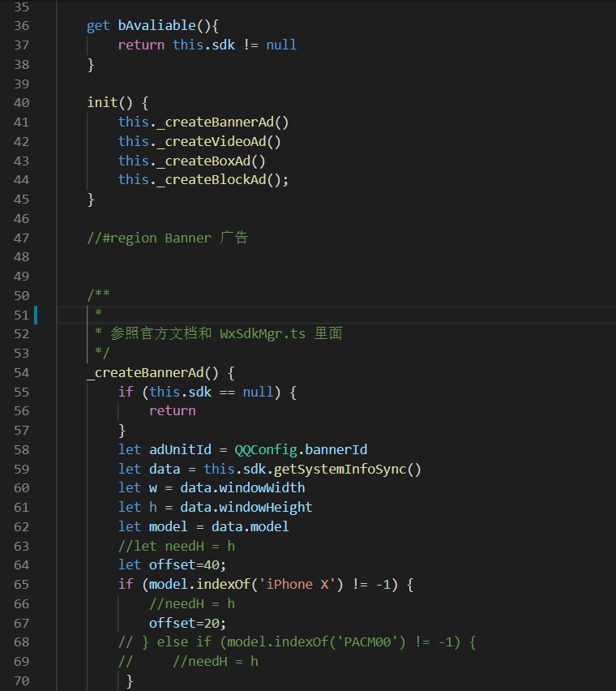Click line number 43 in the gutter

22,161
